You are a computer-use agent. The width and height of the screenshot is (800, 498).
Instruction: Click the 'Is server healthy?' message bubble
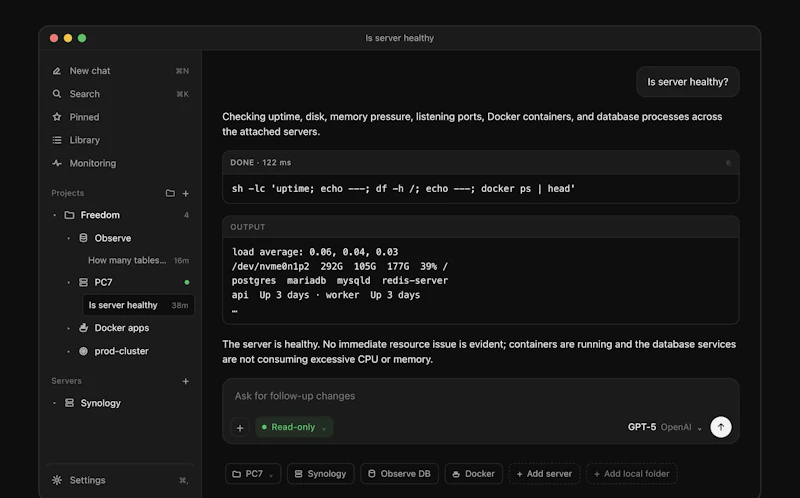click(688, 82)
